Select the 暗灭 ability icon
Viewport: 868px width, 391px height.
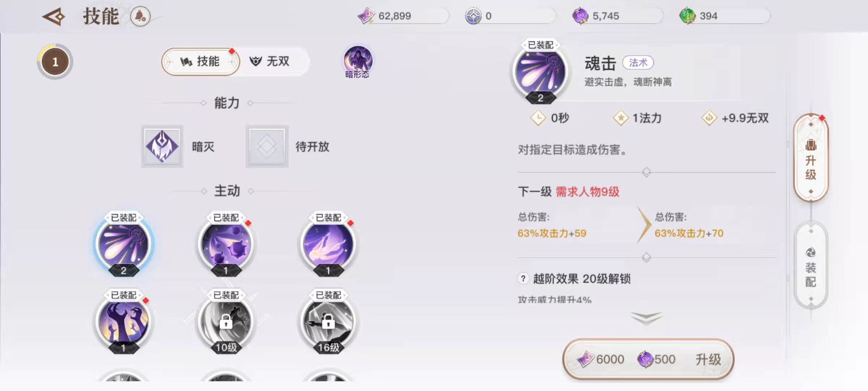point(162,146)
